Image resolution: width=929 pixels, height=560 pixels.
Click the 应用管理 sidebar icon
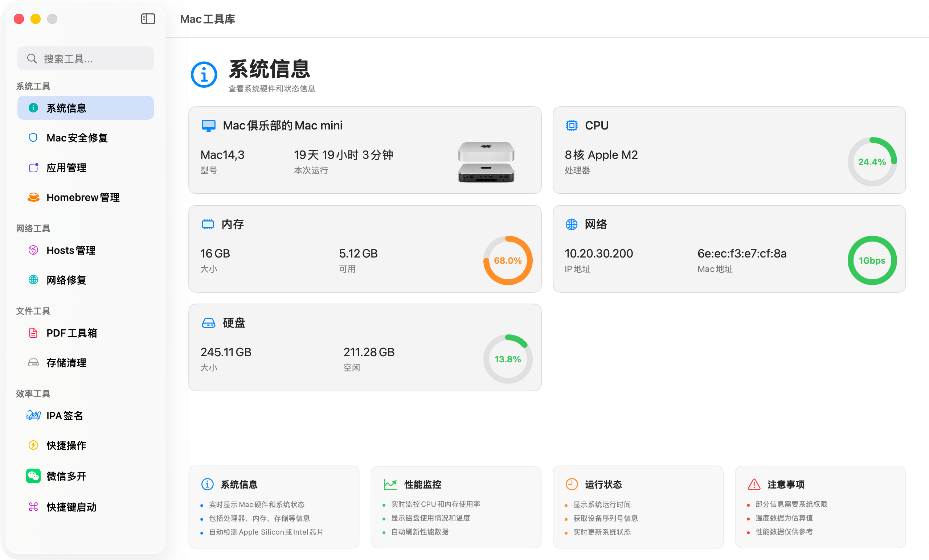(x=33, y=168)
